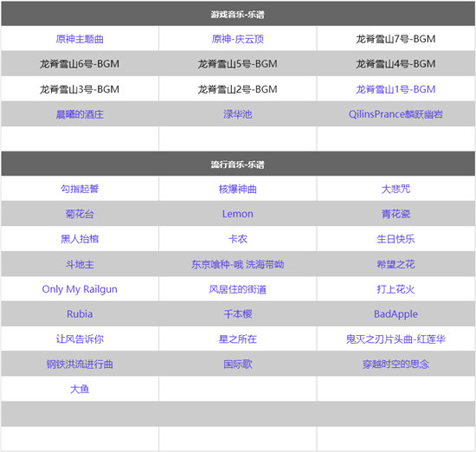Open the BadApple link
476x452 pixels.
pos(396,314)
